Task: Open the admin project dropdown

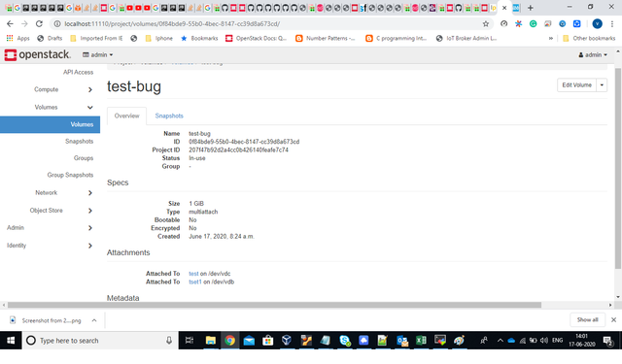Action: (x=97, y=54)
